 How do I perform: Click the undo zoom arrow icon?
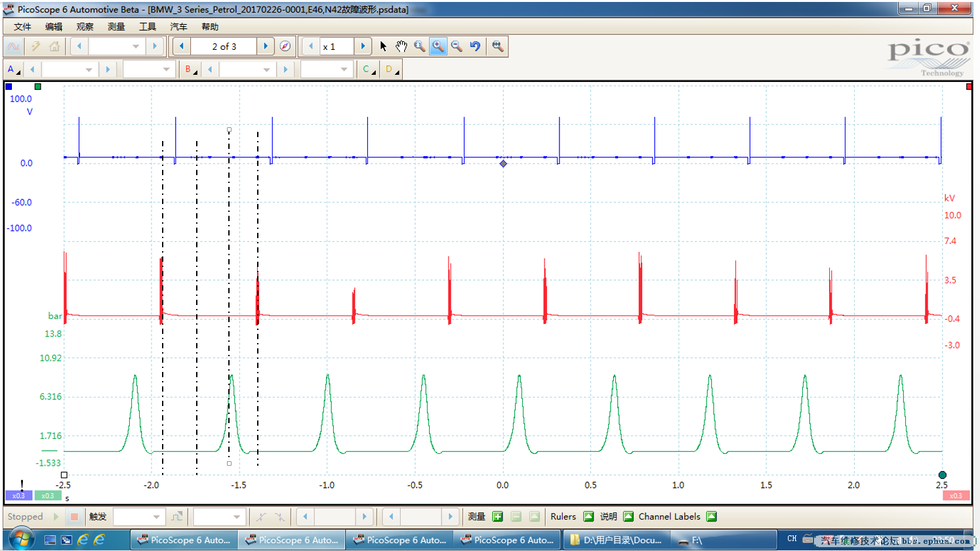[x=475, y=47]
